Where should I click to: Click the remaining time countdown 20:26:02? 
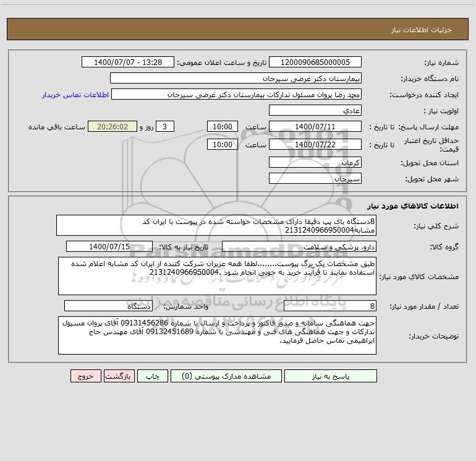(x=113, y=126)
